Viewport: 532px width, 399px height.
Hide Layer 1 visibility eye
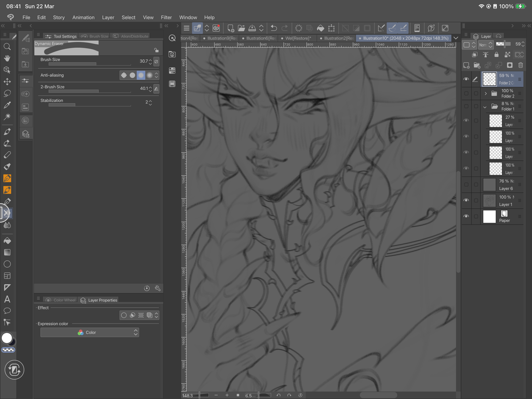466,200
